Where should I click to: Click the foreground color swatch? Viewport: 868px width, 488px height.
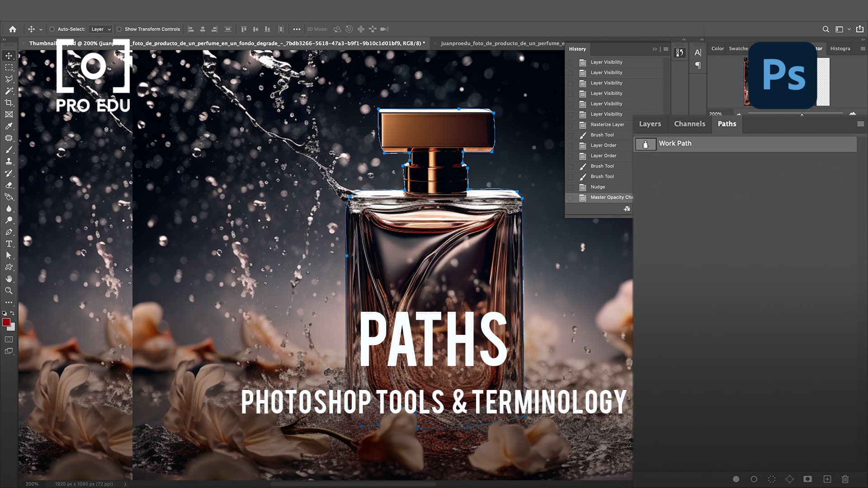pos(6,322)
